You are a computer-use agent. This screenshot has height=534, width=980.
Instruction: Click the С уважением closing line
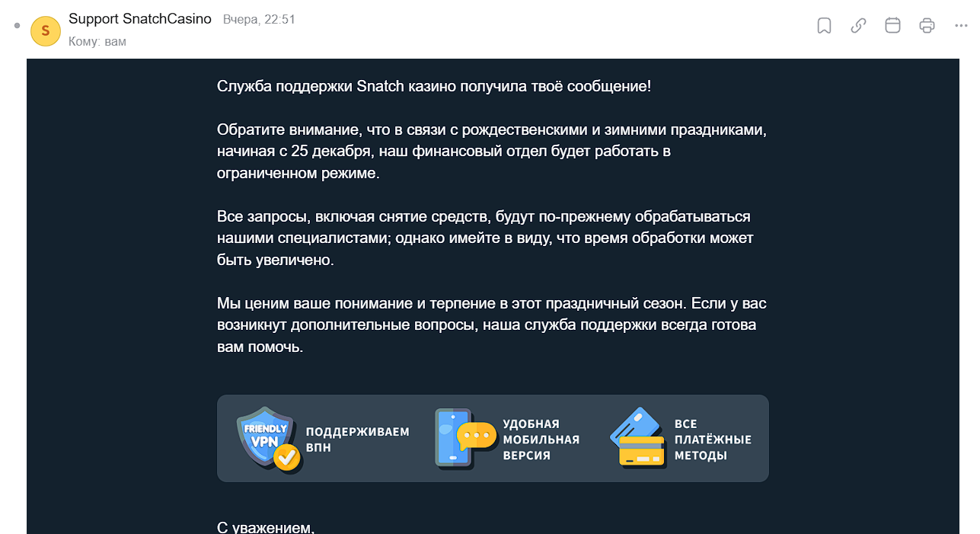(266, 526)
